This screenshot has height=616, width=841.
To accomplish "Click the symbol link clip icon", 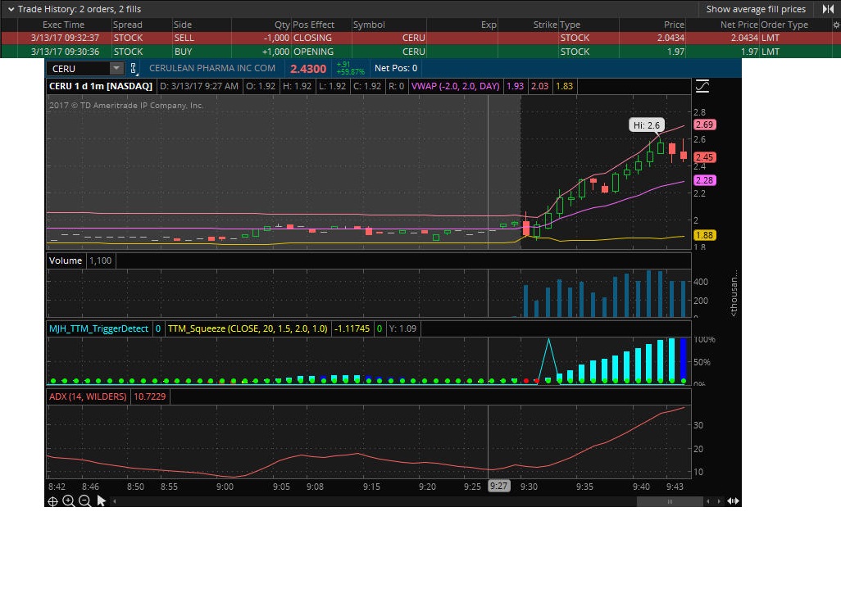I will [134, 69].
